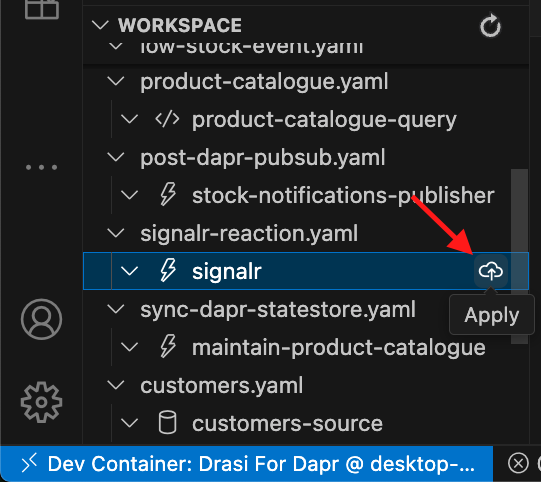The image size is (541, 482).
Task: Collapse the stock-notifications-publisher chevron
Action: point(129,195)
